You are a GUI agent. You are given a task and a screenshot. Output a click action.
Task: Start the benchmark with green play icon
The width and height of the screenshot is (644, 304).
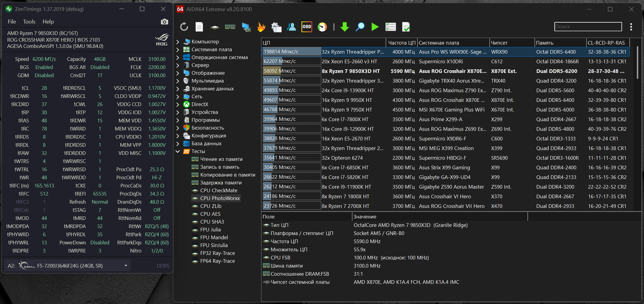tap(375, 27)
